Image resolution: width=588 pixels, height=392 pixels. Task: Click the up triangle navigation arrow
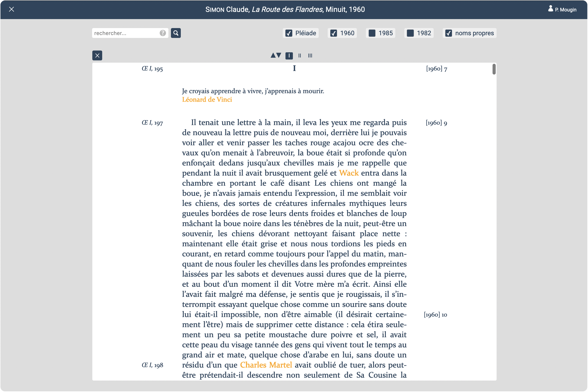pyautogui.click(x=273, y=55)
